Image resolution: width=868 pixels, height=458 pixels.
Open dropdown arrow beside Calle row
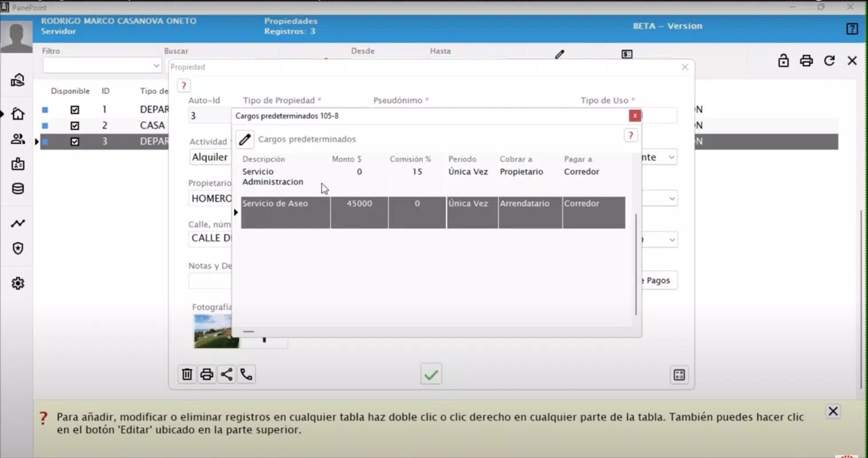[672, 239]
